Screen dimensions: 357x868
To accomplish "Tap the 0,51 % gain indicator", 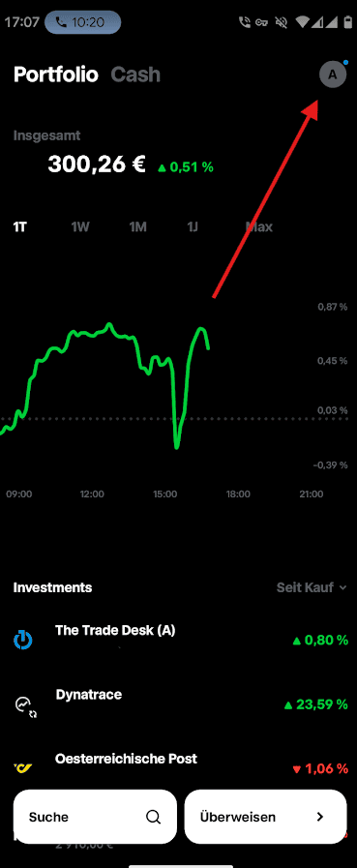I will tap(186, 167).
